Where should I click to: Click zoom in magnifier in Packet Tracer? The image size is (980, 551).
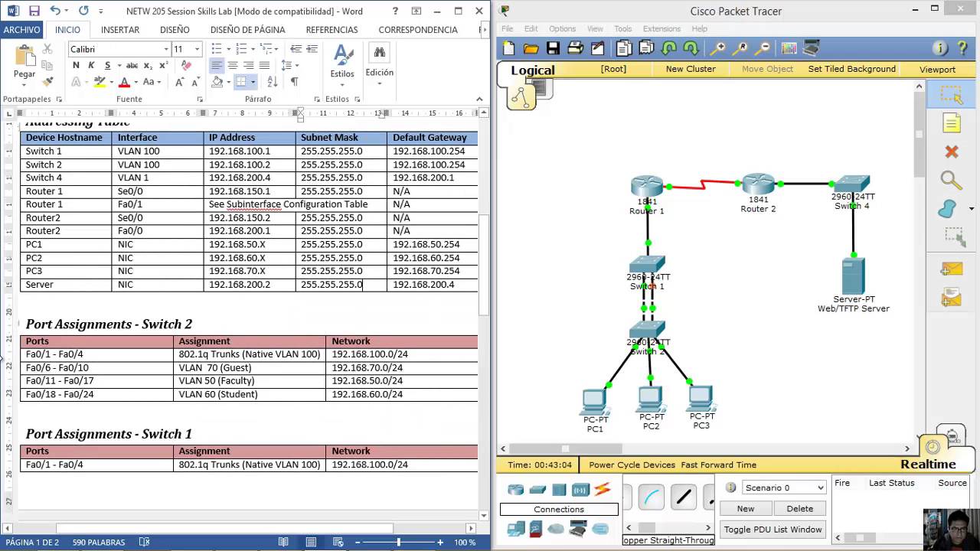pyautogui.click(x=717, y=48)
